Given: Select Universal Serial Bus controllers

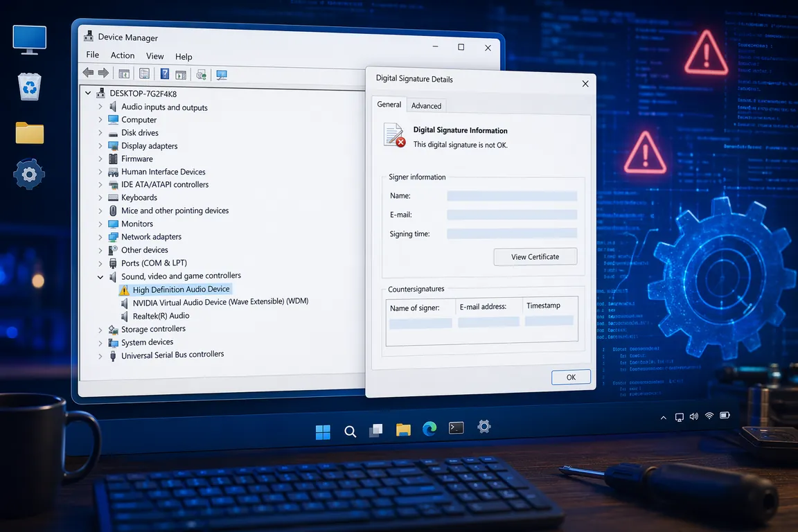Looking at the screenshot, I should [x=172, y=355].
